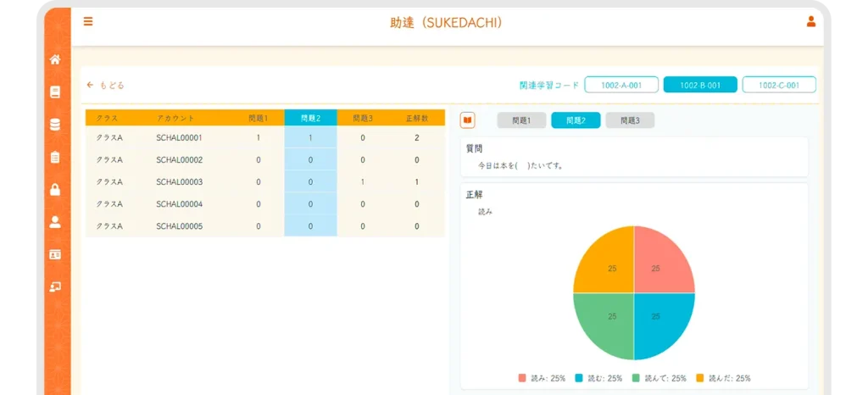Click the アカウント column header
The width and height of the screenshot is (868, 395).
[175, 118]
